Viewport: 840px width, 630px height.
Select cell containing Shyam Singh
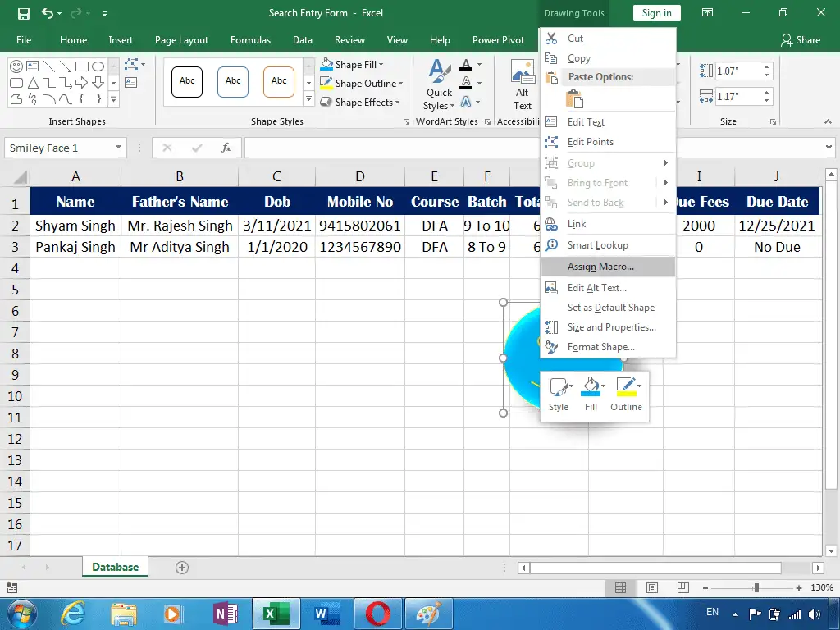75,226
